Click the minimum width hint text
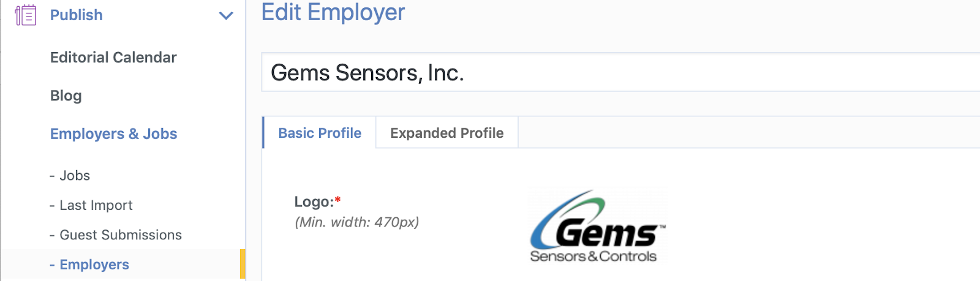 click(357, 222)
